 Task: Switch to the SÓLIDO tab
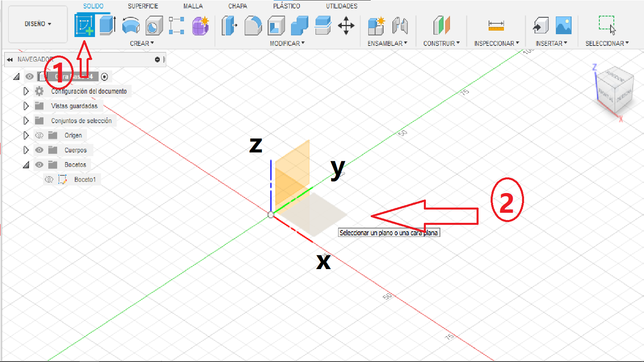(93, 6)
